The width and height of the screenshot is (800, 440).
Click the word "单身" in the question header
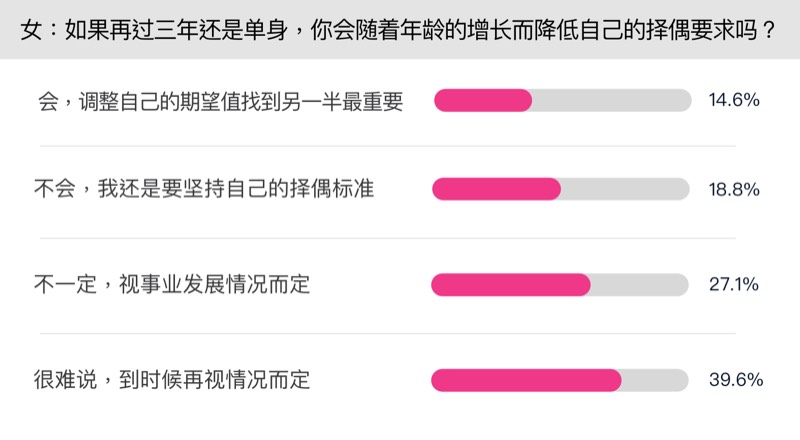click(x=264, y=29)
